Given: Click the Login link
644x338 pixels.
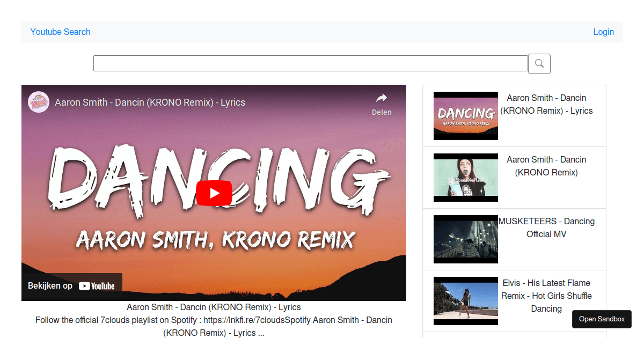Looking at the screenshot, I should pos(603,32).
